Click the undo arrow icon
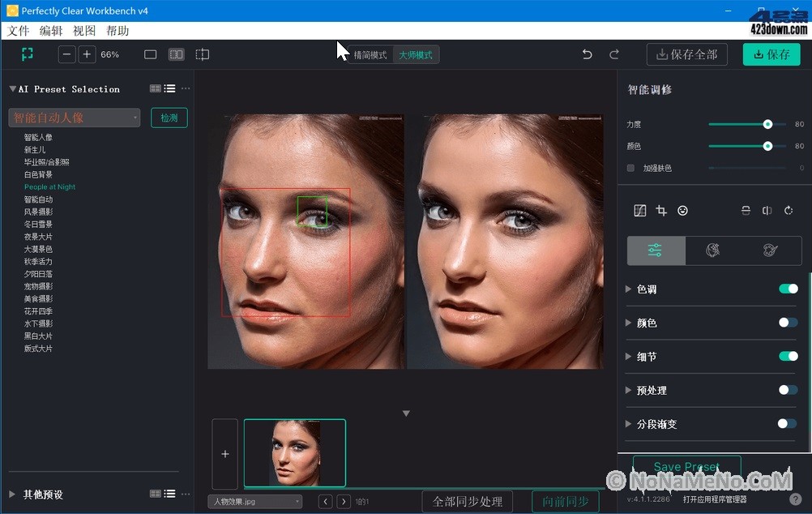812x514 pixels. [x=588, y=54]
